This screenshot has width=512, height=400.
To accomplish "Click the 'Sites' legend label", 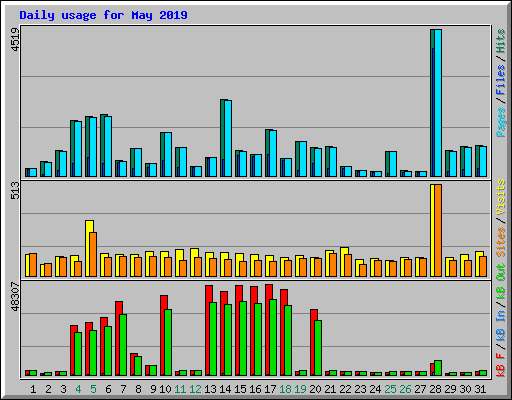I will click(x=501, y=242).
